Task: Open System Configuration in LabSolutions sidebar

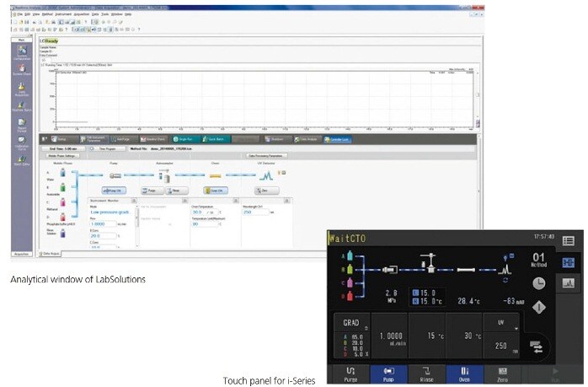Action: pos(22,51)
